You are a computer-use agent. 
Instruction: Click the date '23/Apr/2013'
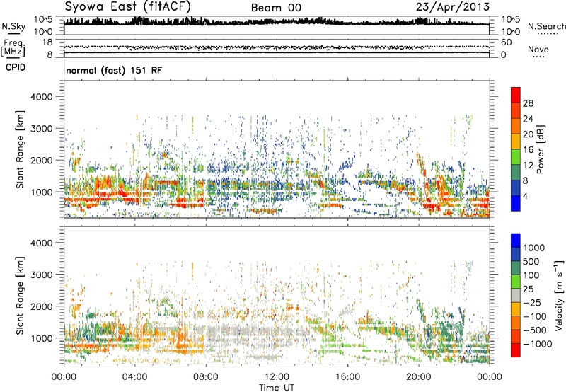click(x=453, y=7)
